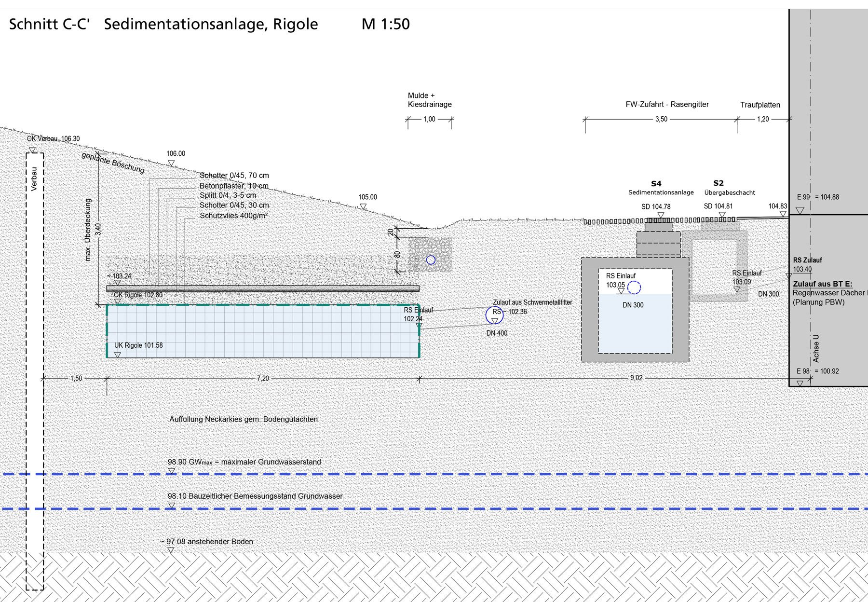Click the level triangle below 105.00
868x602 pixels.
pyautogui.click(x=363, y=206)
